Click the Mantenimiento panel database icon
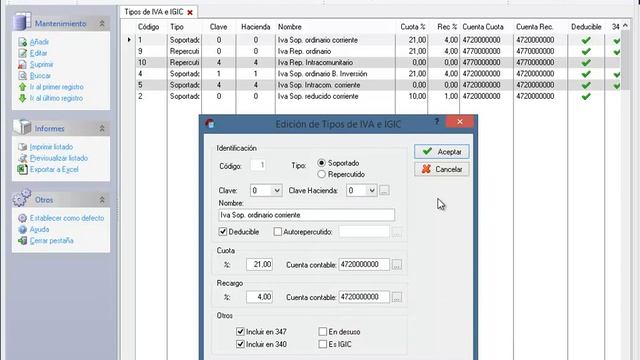 pyautogui.click(x=22, y=22)
